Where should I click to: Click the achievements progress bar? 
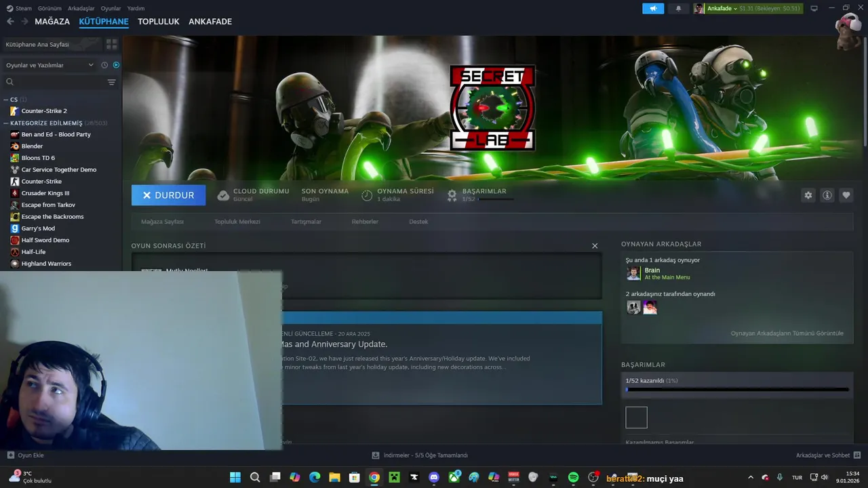pos(737,390)
